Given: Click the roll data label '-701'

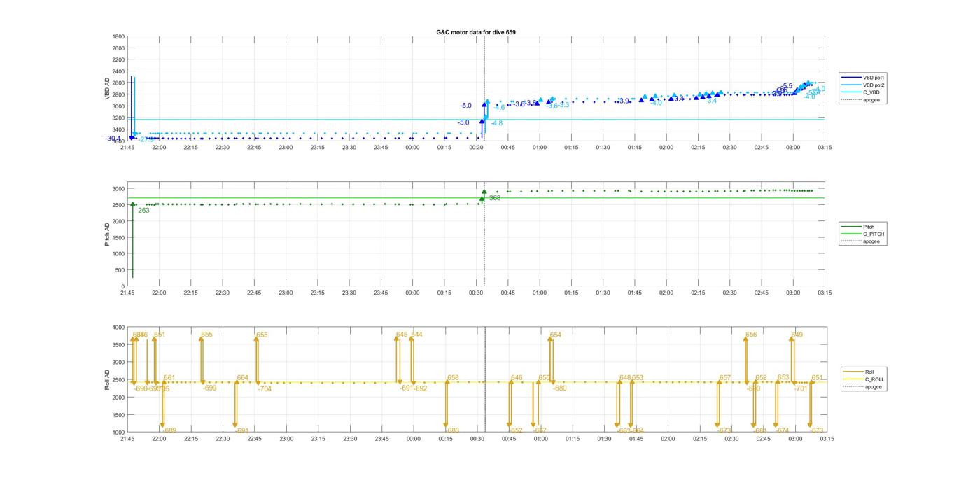Looking at the screenshot, I should point(801,388).
